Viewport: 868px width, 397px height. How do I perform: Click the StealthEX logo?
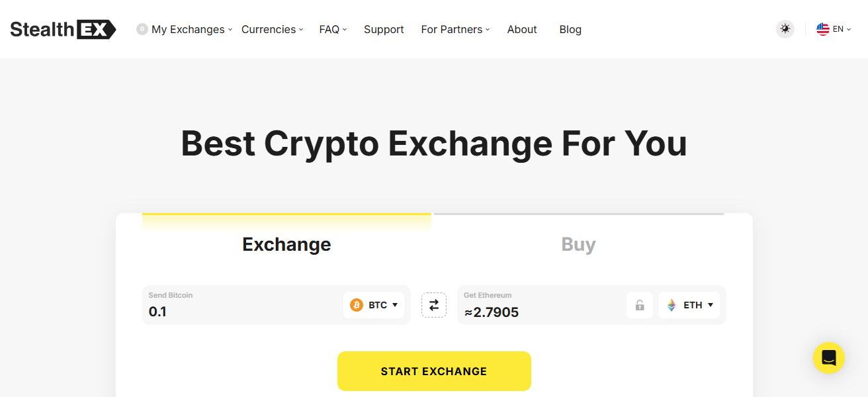pyautogui.click(x=63, y=29)
